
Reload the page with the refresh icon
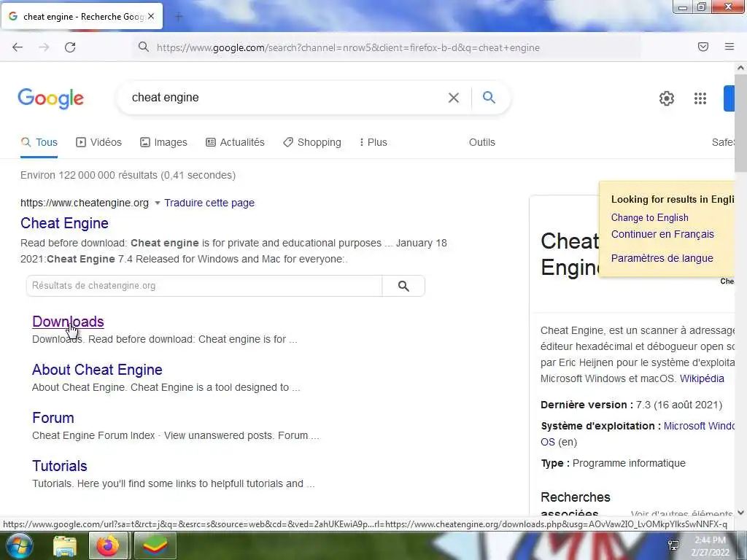click(x=70, y=47)
